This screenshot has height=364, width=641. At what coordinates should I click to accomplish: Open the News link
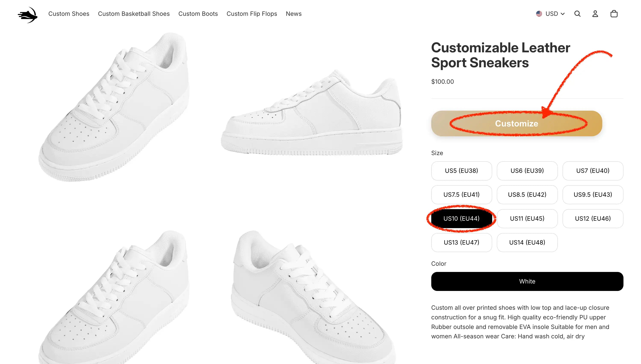[294, 14]
